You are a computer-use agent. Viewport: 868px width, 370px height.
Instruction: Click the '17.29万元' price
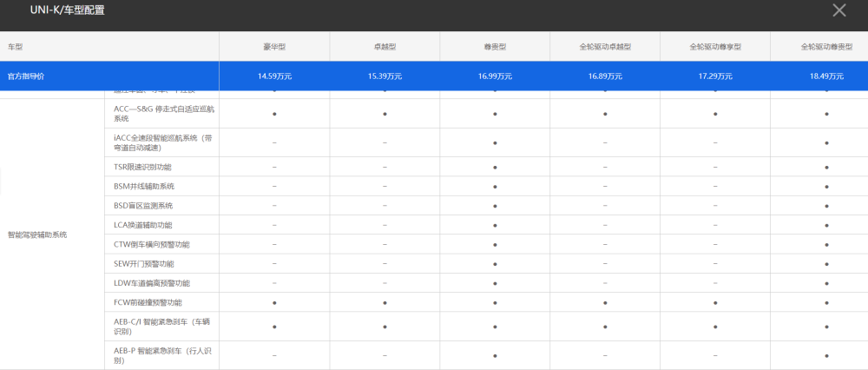[x=715, y=76]
